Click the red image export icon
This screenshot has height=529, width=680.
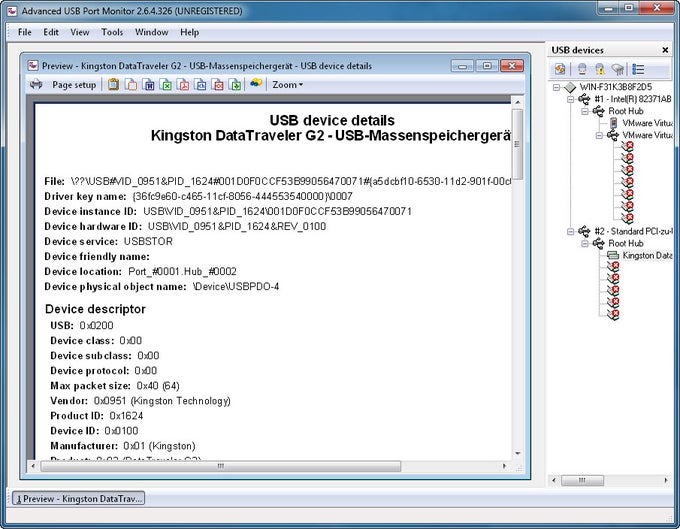218,85
